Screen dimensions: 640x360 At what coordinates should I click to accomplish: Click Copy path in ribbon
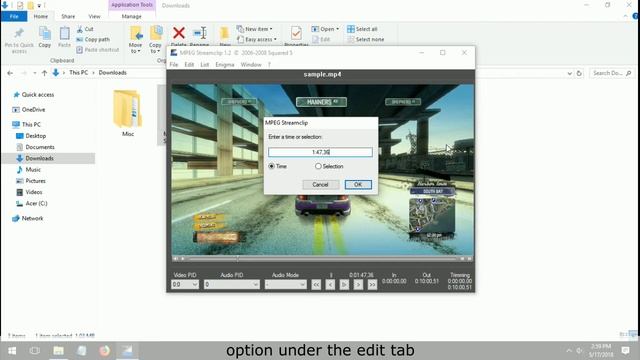click(x=93, y=40)
